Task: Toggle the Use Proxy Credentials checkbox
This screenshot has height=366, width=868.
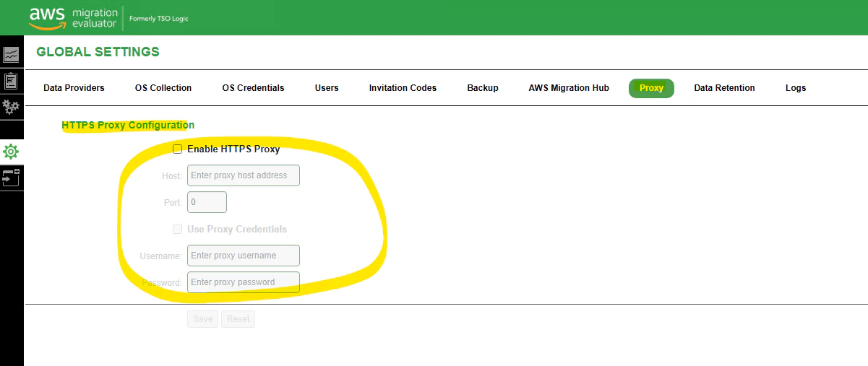Action: 178,230
